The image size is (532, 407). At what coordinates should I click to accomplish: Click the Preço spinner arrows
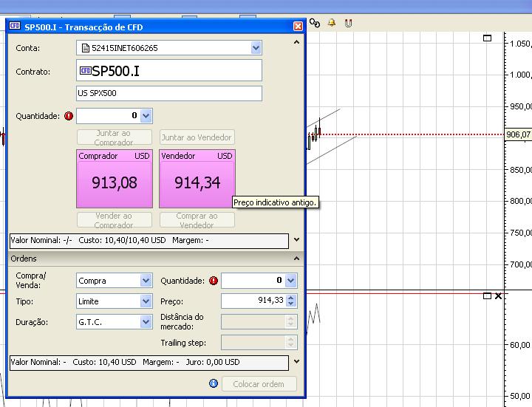[291, 301]
